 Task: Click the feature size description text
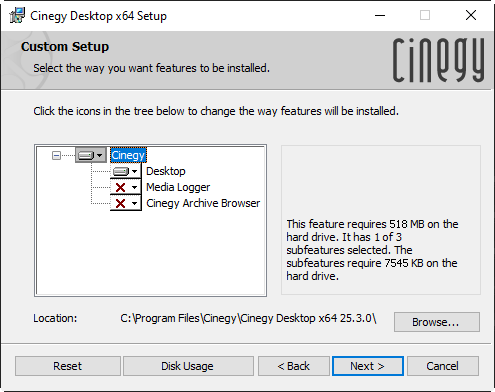click(372, 250)
